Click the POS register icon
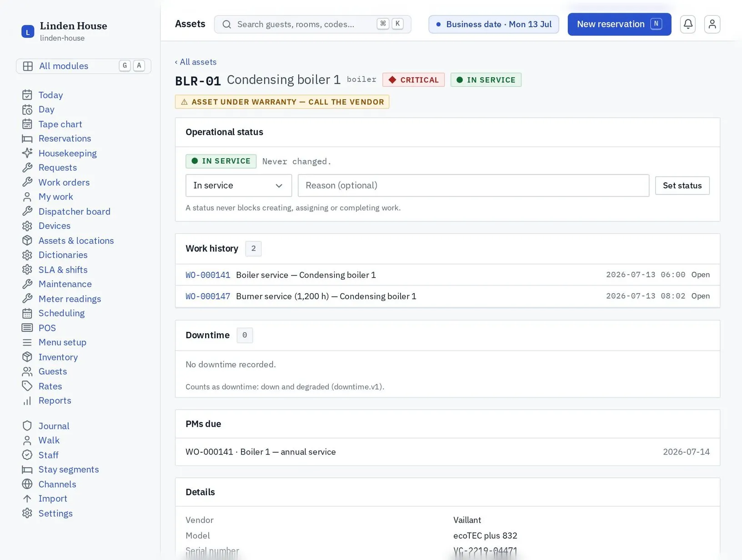742x560 pixels. coord(27,328)
